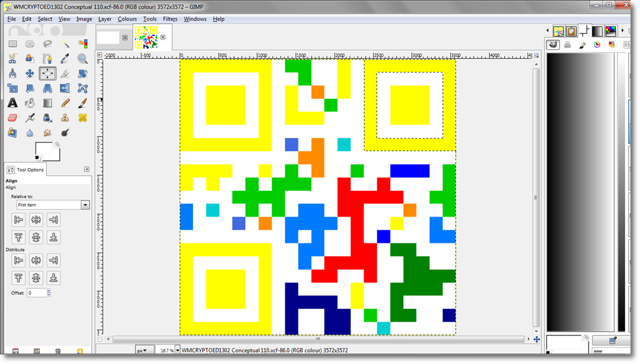Select the Bucket Fill tool
Image resolution: width=640 pixels, height=364 pixels.
pyautogui.click(x=30, y=103)
